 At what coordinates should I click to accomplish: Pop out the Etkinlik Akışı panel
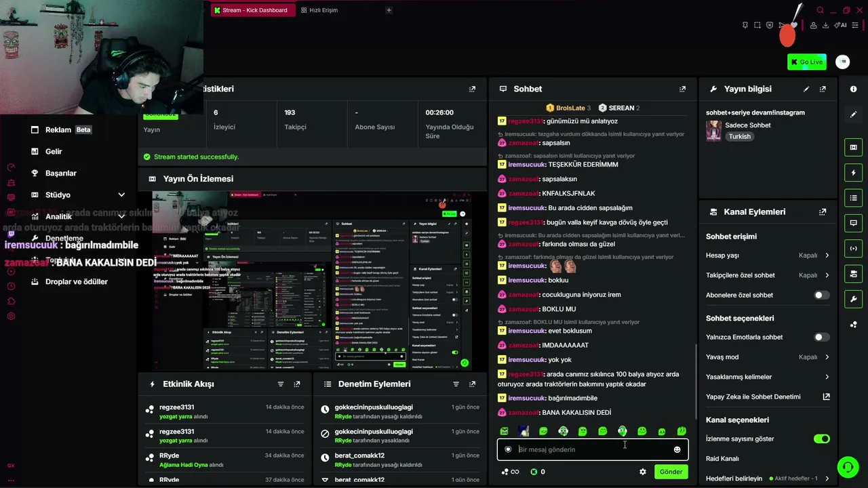[x=297, y=384]
